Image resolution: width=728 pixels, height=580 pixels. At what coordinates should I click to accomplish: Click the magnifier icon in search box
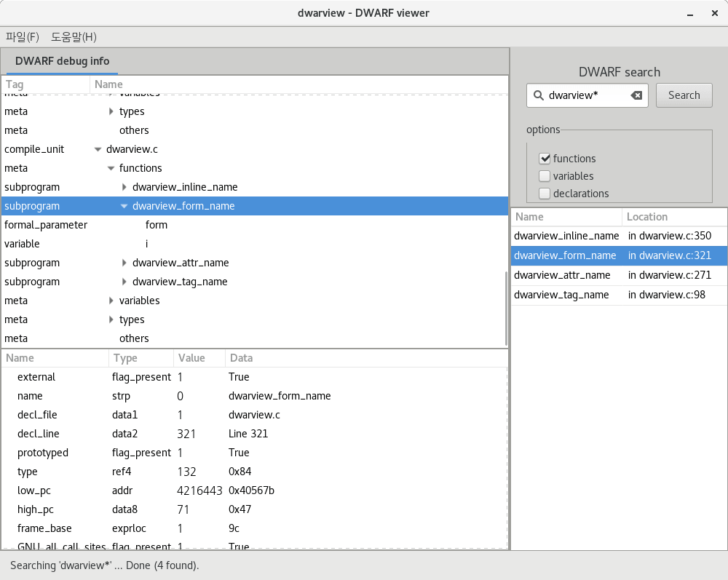(538, 95)
